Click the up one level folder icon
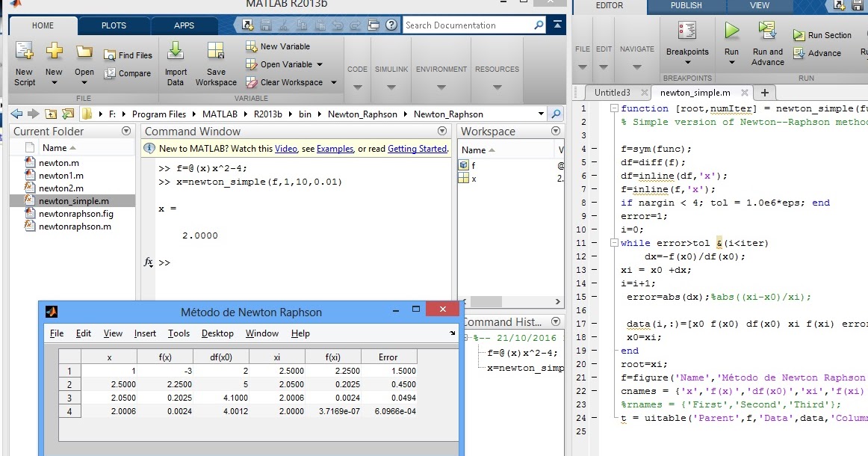Screen dimensions: 868x456 (50, 114)
